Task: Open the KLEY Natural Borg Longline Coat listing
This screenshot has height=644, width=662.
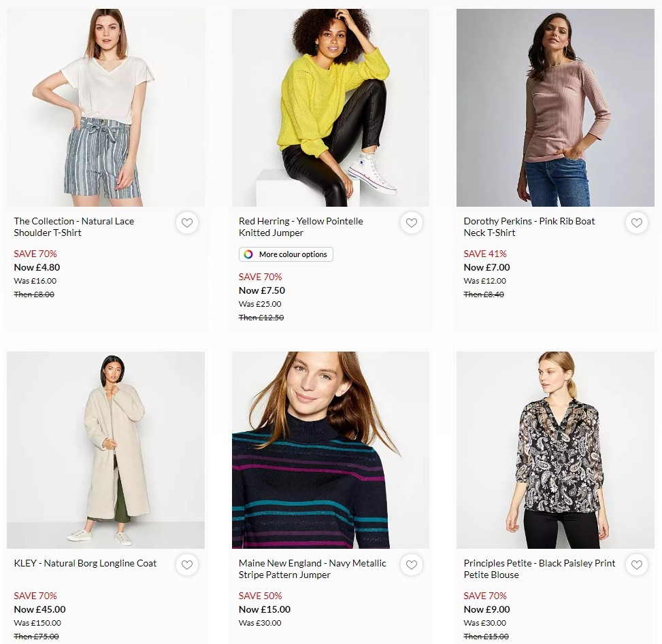Action: click(x=84, y=562)
